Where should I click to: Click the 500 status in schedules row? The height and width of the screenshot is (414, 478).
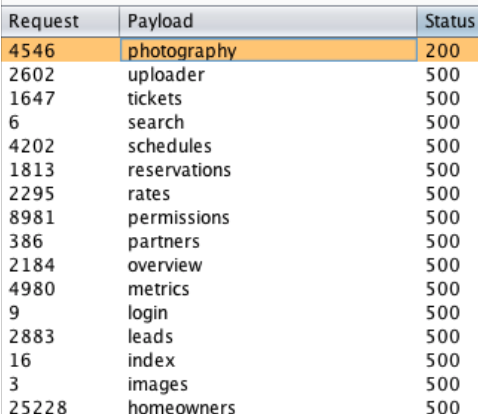443,146
